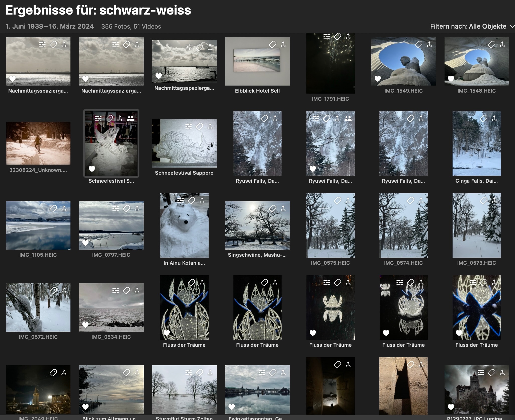The image size is (515, 420).
Task: Click keyword tag icon on Elbblick Hotel Sell photo
Action: (x=273, y=45)
